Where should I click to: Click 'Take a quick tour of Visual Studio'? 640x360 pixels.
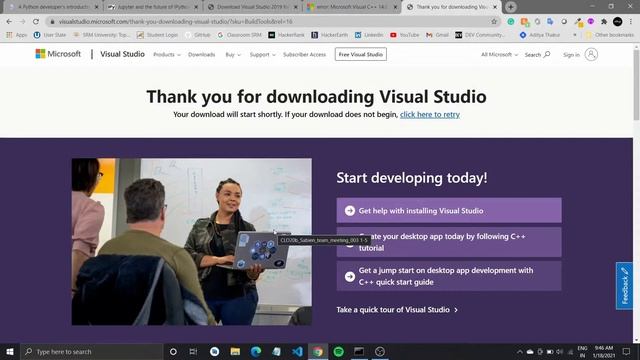coord(397,310)
